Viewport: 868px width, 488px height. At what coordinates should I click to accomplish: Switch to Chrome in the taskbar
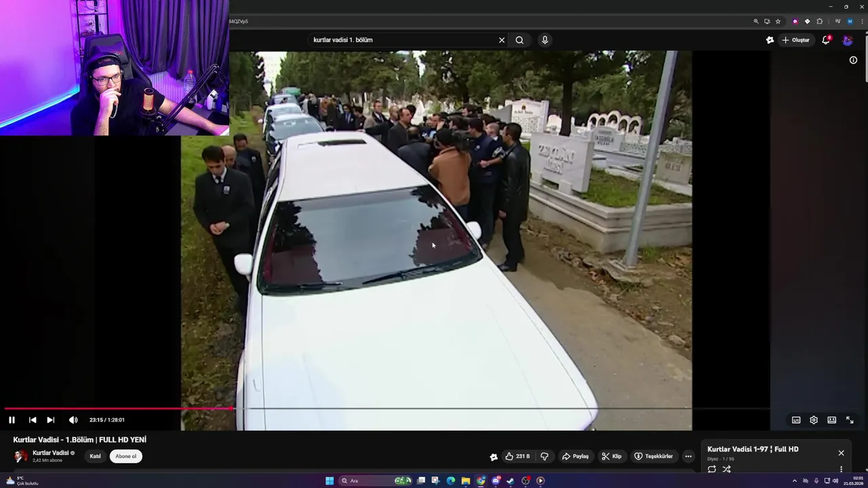tap(481, 481)
